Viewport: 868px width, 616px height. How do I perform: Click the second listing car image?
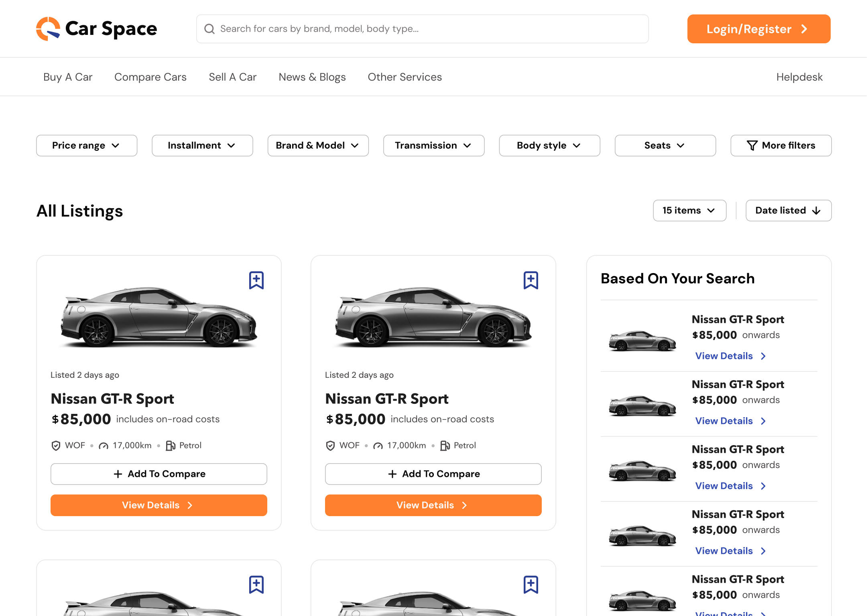tap(433, 317)
